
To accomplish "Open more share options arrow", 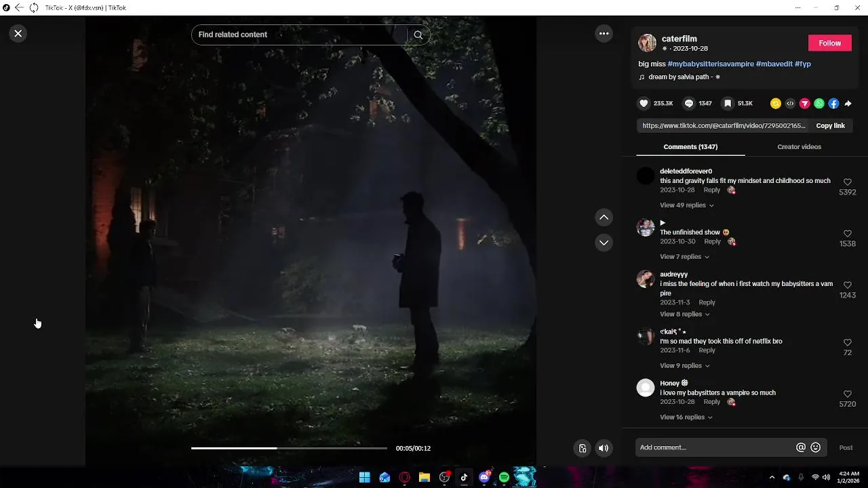I will point(848,104).
